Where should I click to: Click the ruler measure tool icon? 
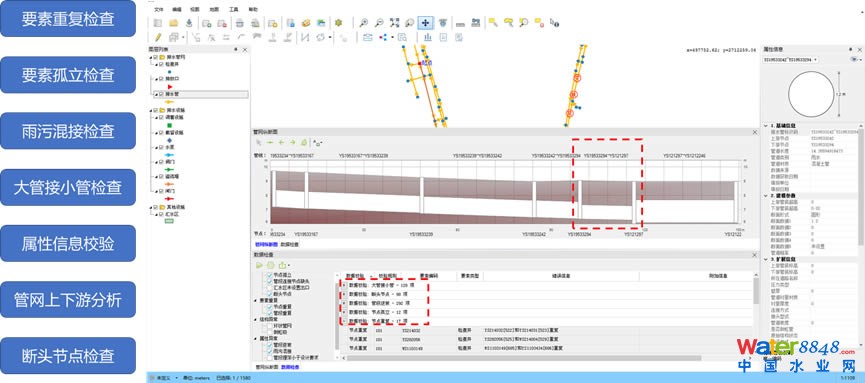pos(460,23)
